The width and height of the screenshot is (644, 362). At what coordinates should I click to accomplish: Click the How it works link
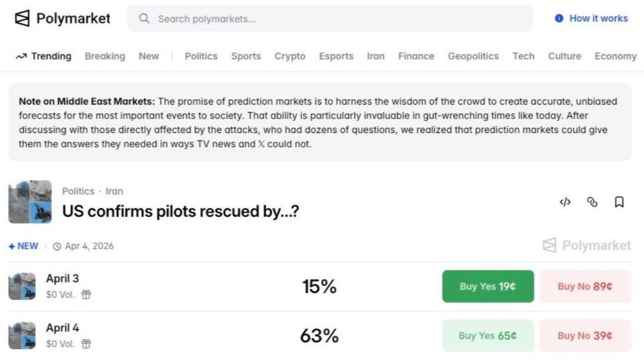pos(597,18)
